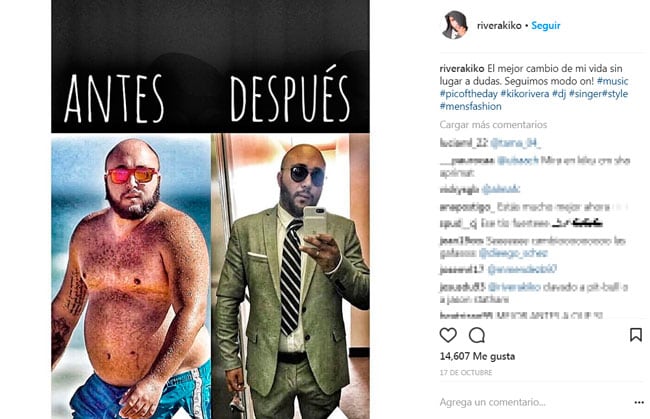This screenshot has width=650, height=419.
Task: Follow riverakiko via Seguir link
Action: coord(546,26)
